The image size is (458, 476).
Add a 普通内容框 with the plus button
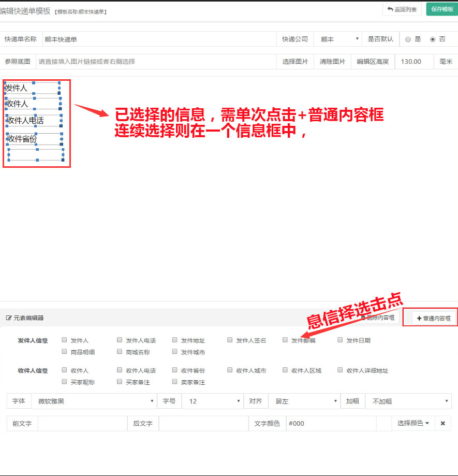434,318
